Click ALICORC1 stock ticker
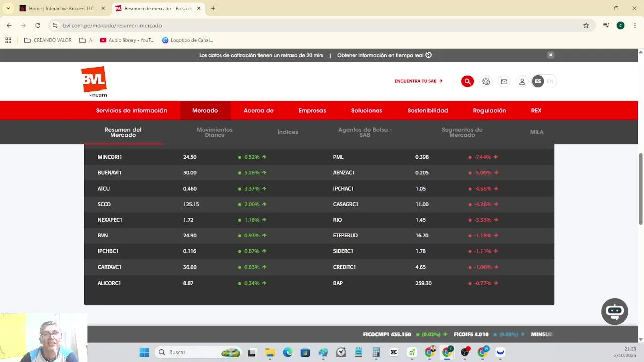 [109, 283]
